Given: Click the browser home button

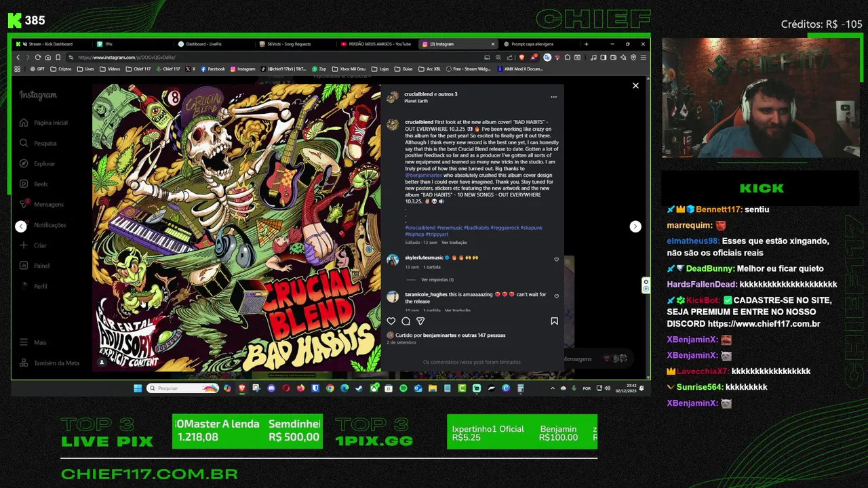Looking at the screenshot, I should point(48,58).
